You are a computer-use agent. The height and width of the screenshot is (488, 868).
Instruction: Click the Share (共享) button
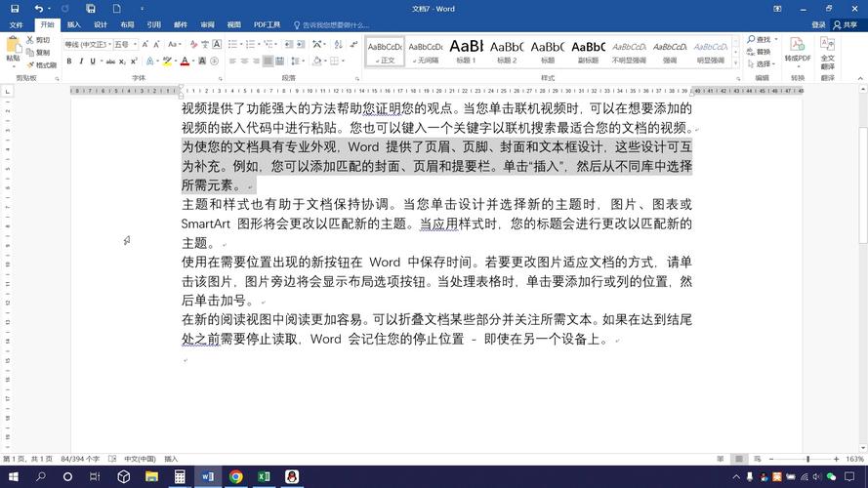[846, 24]
